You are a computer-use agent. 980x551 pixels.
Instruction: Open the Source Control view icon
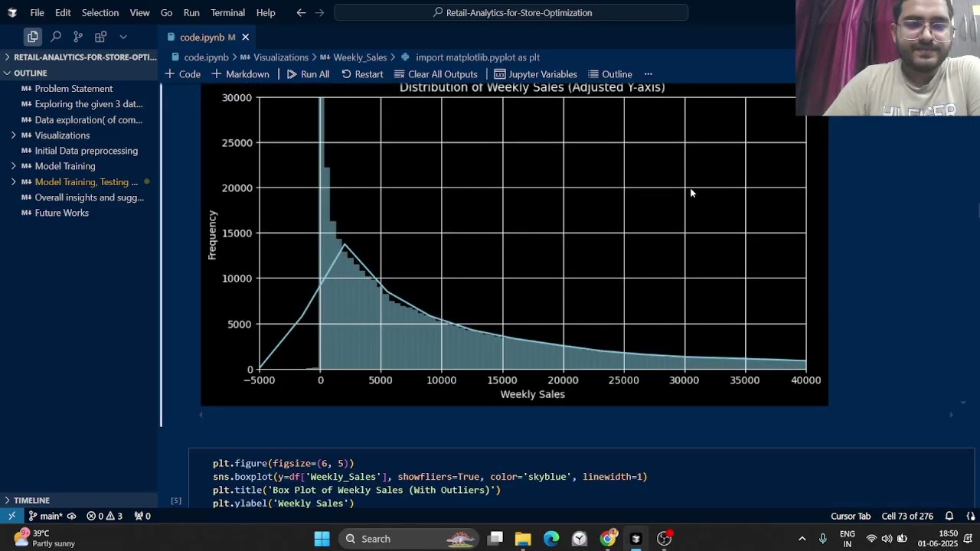[78, 37]
